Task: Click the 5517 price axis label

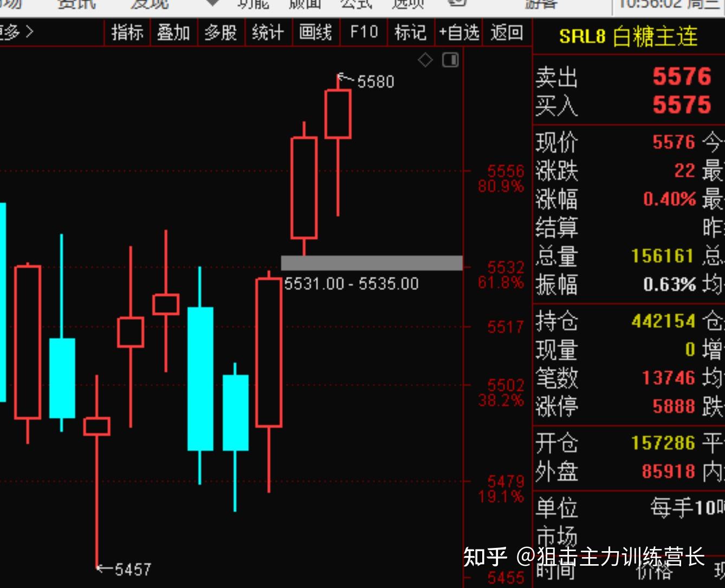Action: pos(506,327)
